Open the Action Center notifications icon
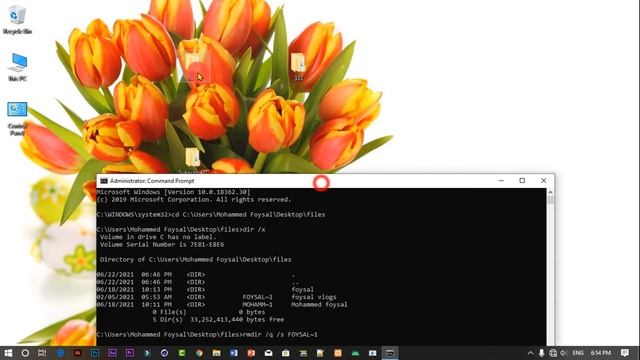The image size is (640, 360). (624, 353)
